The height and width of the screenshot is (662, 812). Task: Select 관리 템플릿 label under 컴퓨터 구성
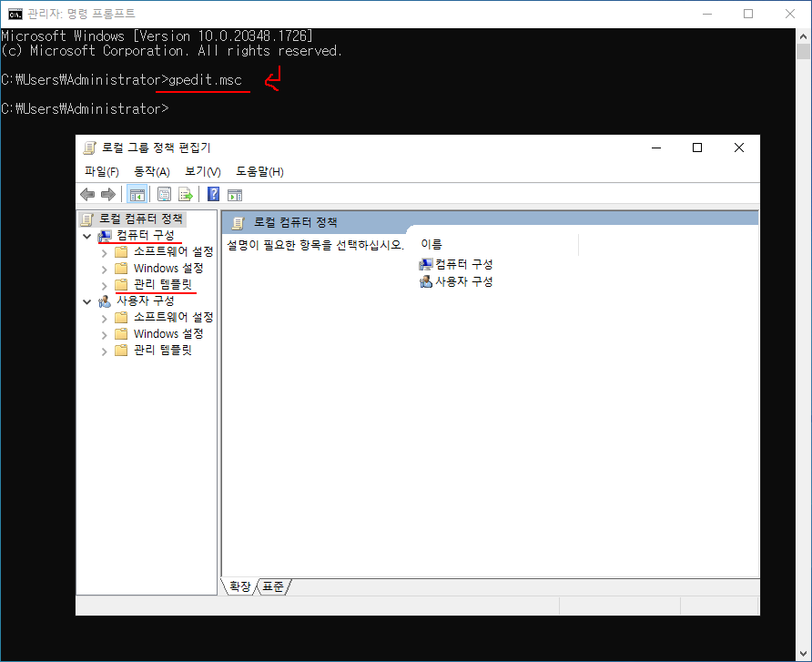pos(163,284)
